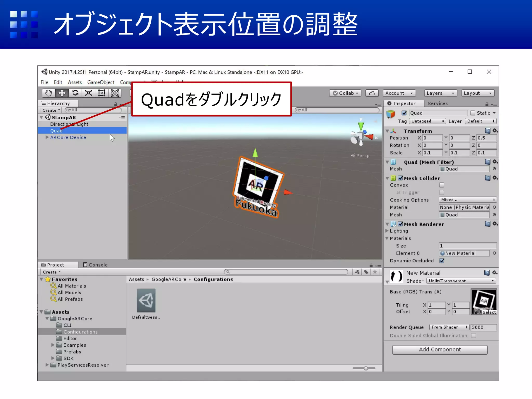Viewport: 532px width, 399px height.
Task: Switch to the Services tab
Action: (438, 103)
